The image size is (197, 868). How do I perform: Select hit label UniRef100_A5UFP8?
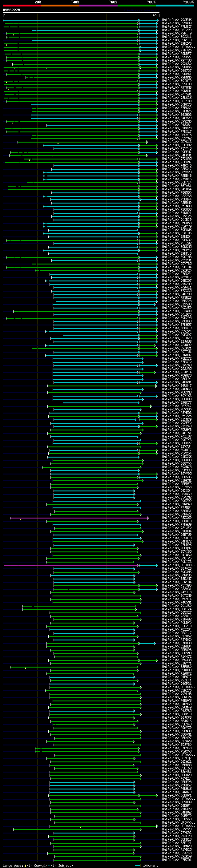[x=177, y=782]
